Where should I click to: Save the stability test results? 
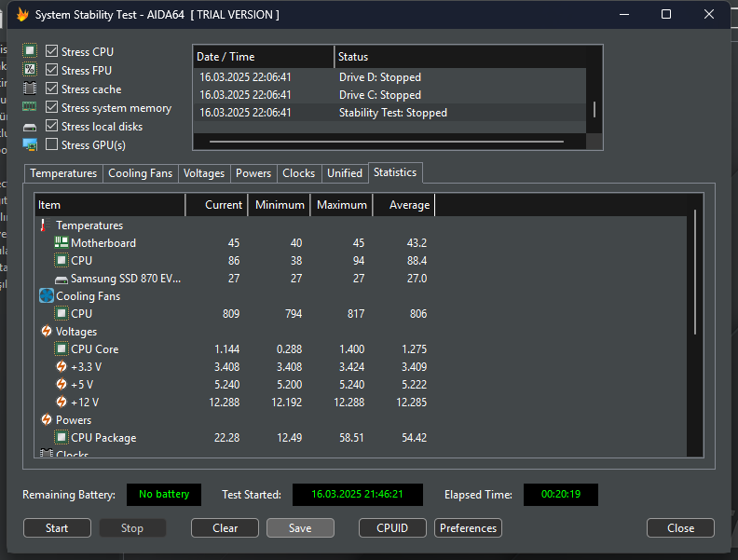click(300, 528)
